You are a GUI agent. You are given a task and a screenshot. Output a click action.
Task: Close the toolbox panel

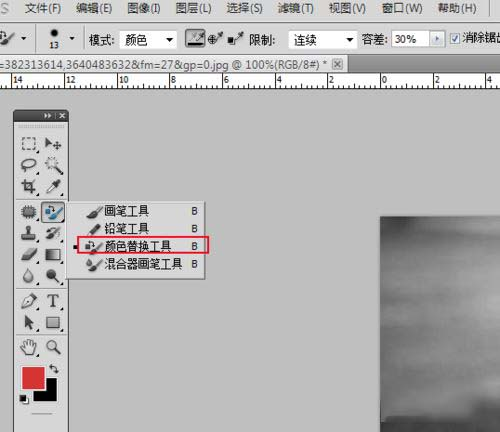coord(62,116)
